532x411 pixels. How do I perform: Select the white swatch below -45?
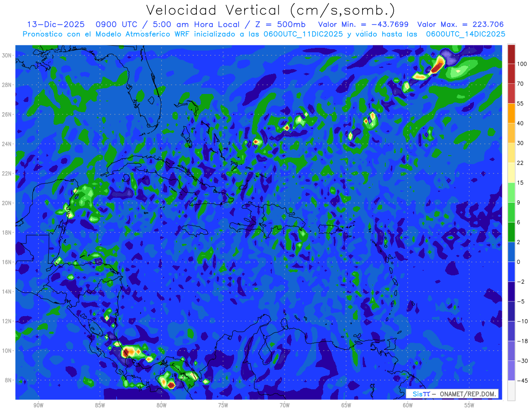[511, 391]
